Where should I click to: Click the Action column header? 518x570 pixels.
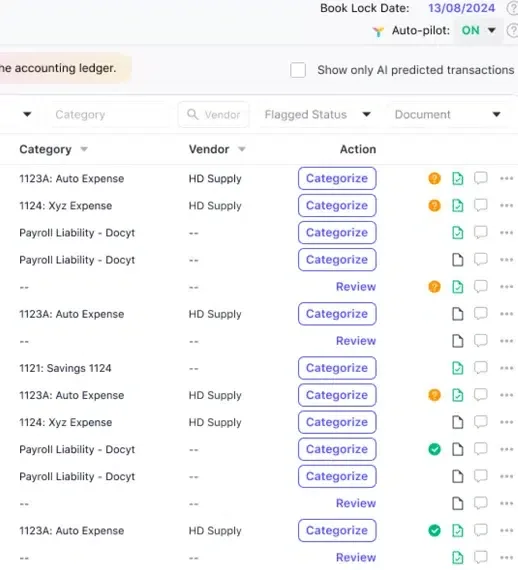(358, 149)
